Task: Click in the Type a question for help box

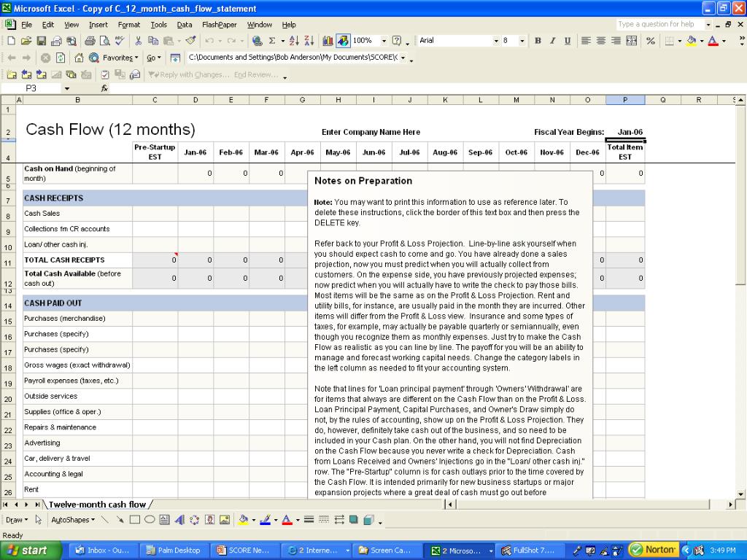Action: click(x=659, y=24)
